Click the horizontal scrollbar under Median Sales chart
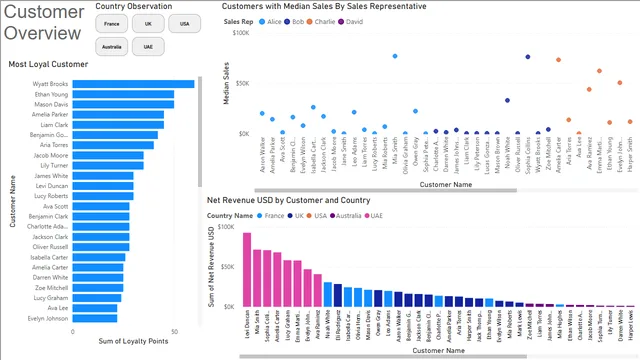The image size is (640, 360). 386,190
